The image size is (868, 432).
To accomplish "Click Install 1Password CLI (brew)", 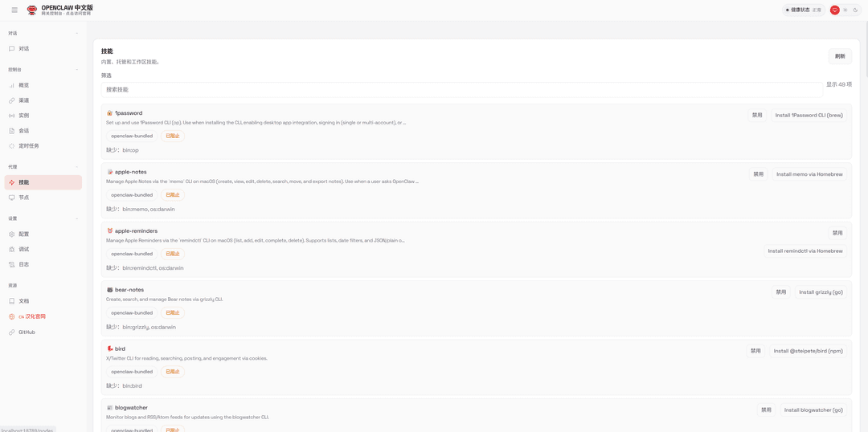I will click(809, 116).
